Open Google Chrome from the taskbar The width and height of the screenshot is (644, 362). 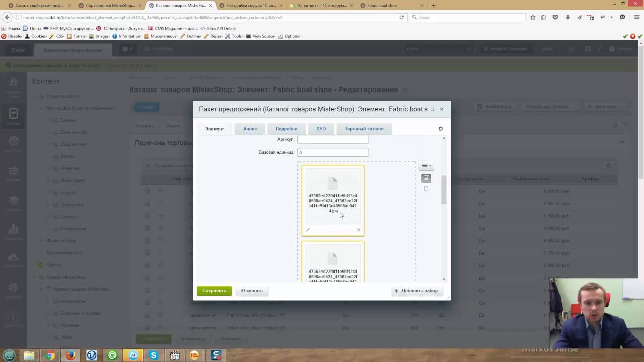pos(50,355)
